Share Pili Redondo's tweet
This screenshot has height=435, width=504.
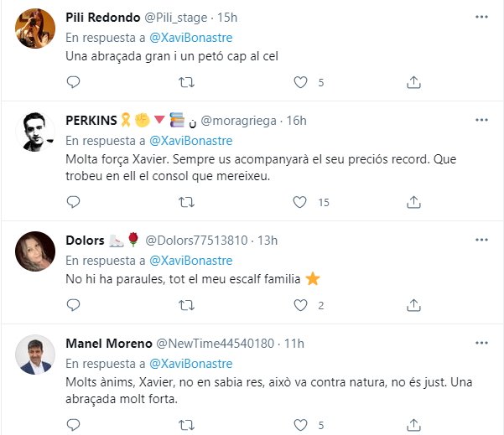pos(413,82)
